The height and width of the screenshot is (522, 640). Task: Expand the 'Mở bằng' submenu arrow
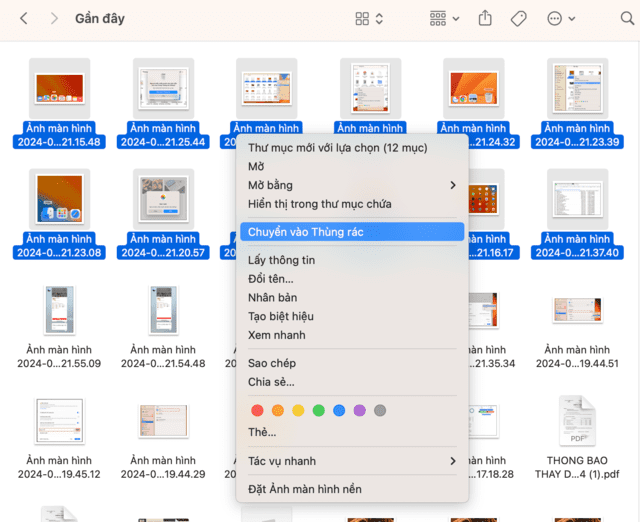tap(453, 185)
